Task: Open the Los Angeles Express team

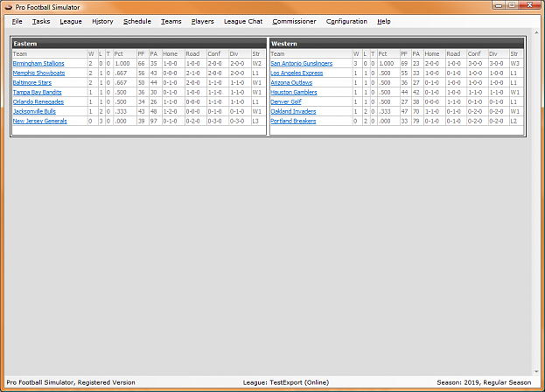Action: point(297,73)
